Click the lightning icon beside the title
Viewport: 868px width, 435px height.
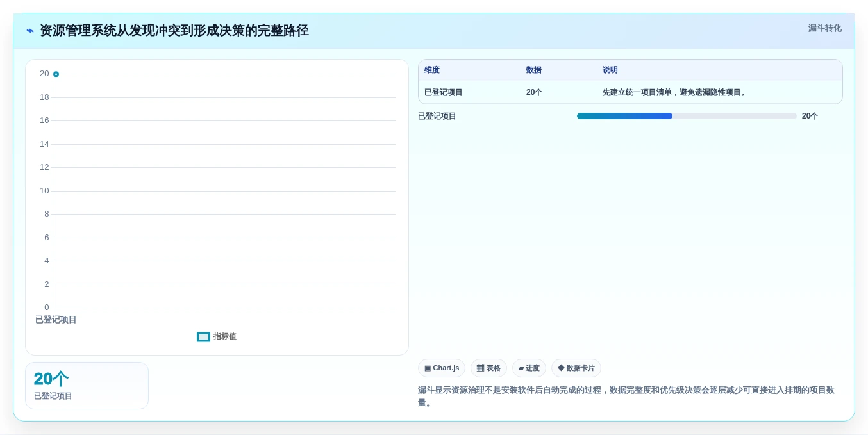[30, 31]
